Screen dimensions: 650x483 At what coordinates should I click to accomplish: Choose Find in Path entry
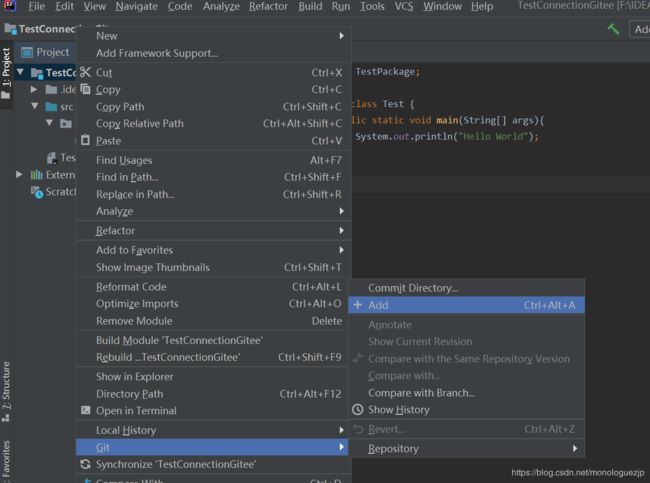pos(214,177)
